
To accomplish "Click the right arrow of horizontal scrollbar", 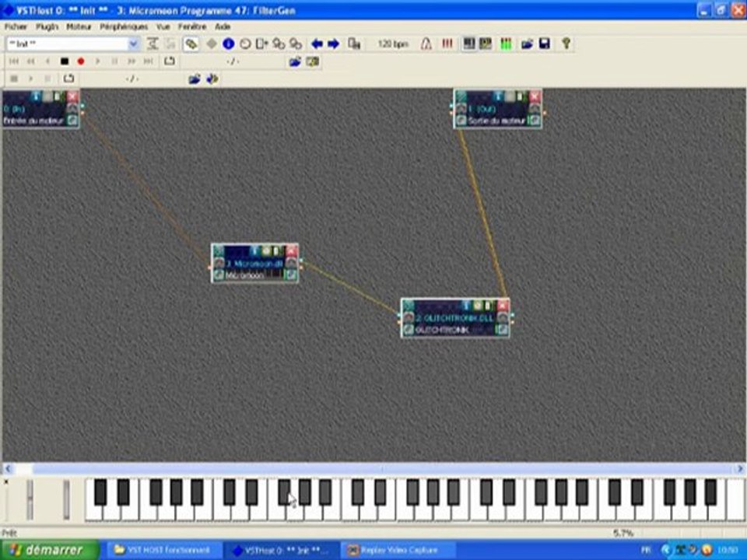I will click(740, 469).
